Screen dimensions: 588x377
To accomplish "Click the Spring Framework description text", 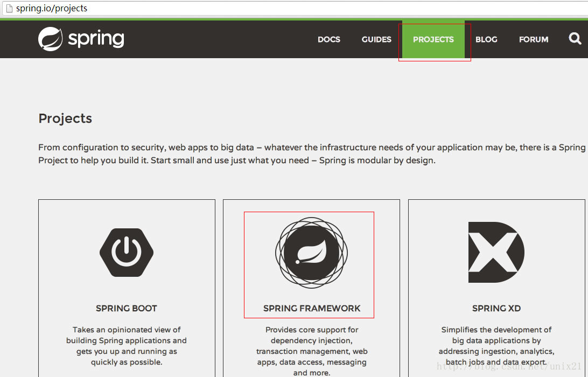I will [312, 351].
